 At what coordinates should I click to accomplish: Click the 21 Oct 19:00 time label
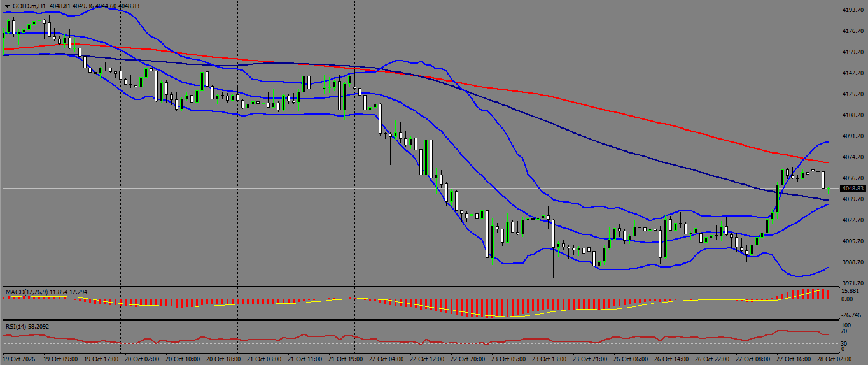tap(346, 359)
